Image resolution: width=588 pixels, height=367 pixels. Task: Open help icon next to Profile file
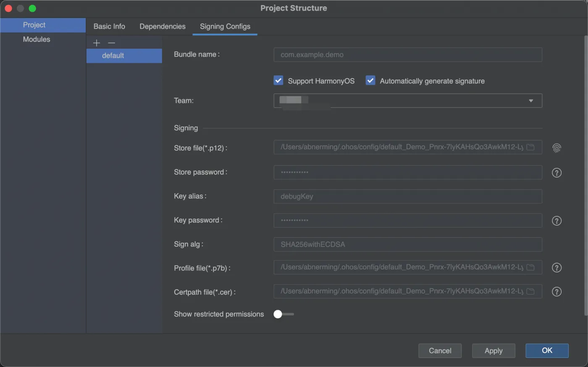click(x=556, y=268)
